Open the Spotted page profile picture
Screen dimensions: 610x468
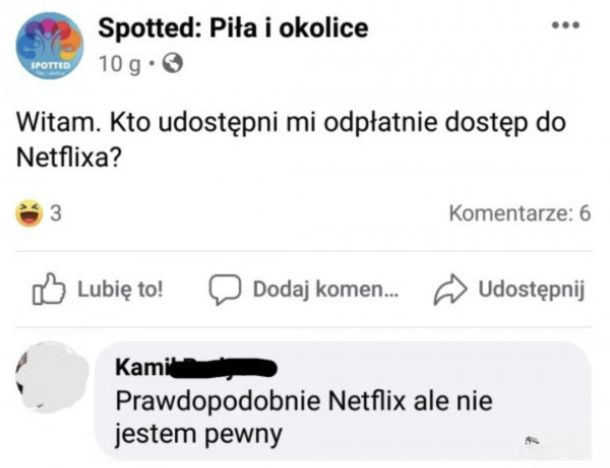tap(49, 45)
